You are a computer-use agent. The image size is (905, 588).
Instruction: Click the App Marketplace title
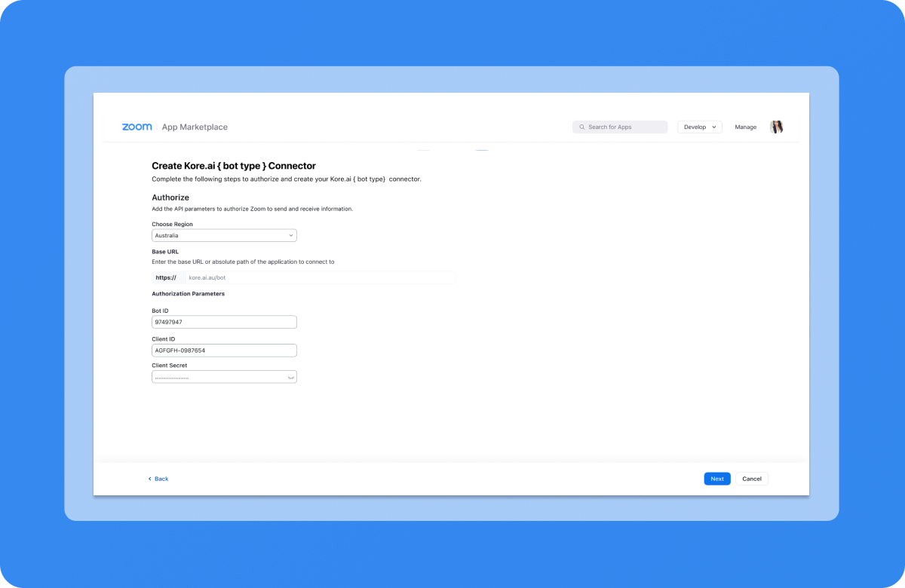pos(195,127)
